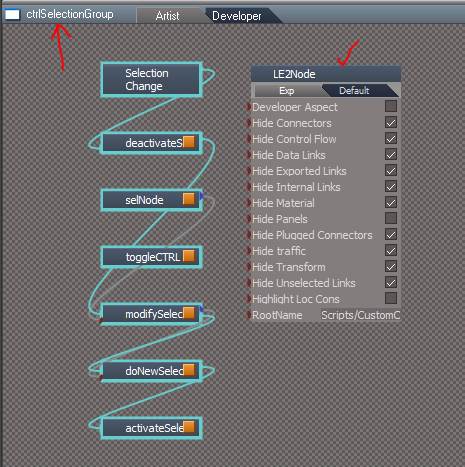Viewport: 465px width, 467px height.
Task: Click the orange square on doNewSelec node
Action: [189, 370]
